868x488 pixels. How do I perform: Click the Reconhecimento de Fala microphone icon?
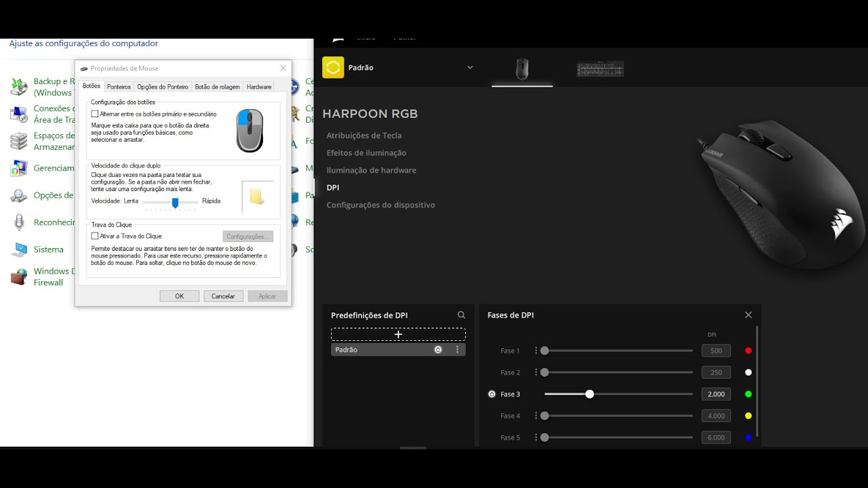click(x=19, y=222)
